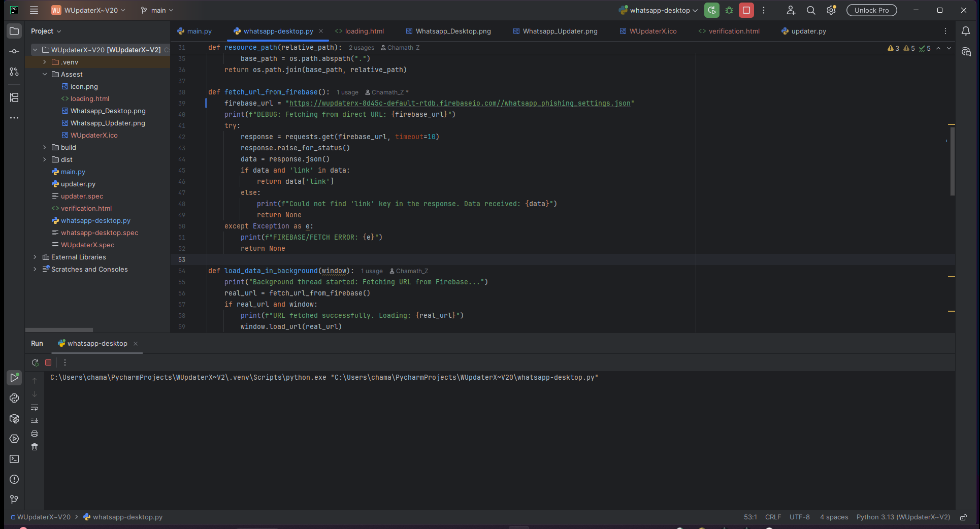Screen dimensions: 980x529
Task: Open the Run tool window icon
Action: click(x=14, y=378)
